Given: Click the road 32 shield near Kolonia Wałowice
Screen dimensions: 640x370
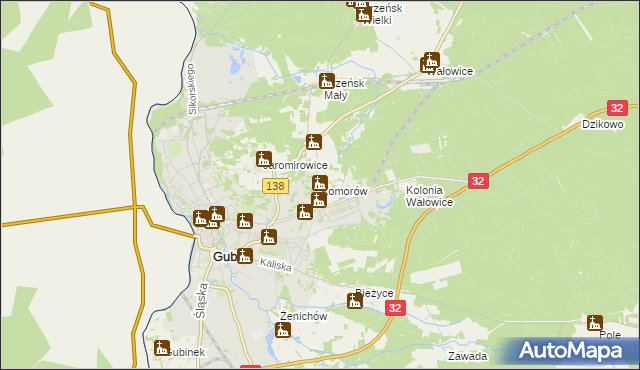Looking at the screenshot, I should [478, 181].
